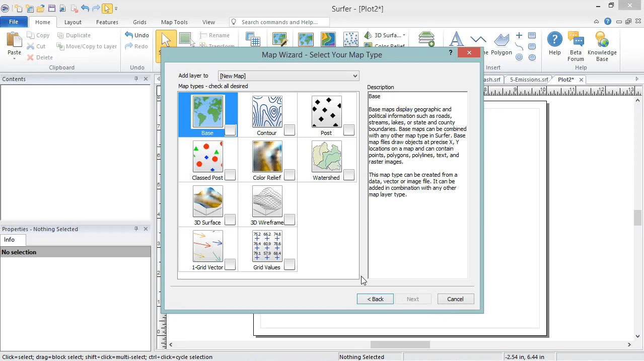Select the Watershed map type icon
Image resolution: width=644 pixels, height=361 pixels.
[x=326, y=157]
